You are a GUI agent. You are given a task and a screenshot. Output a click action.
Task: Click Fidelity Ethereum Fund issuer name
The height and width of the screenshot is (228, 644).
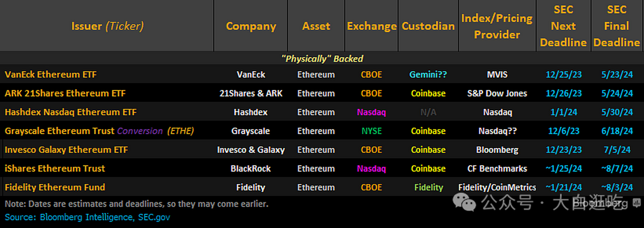pyautogui.click(x=55, y=187)
